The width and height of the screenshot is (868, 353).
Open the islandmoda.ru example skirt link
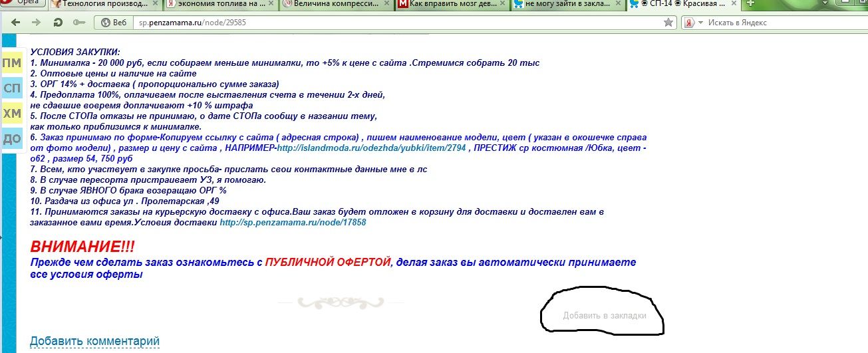tap(371, 148)
